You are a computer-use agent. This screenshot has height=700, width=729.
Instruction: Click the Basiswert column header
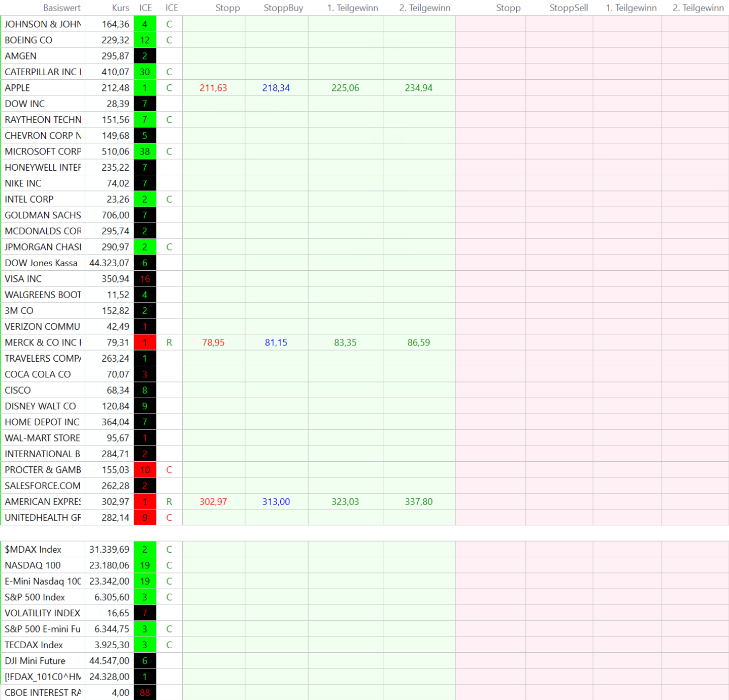tap(61, 8)
